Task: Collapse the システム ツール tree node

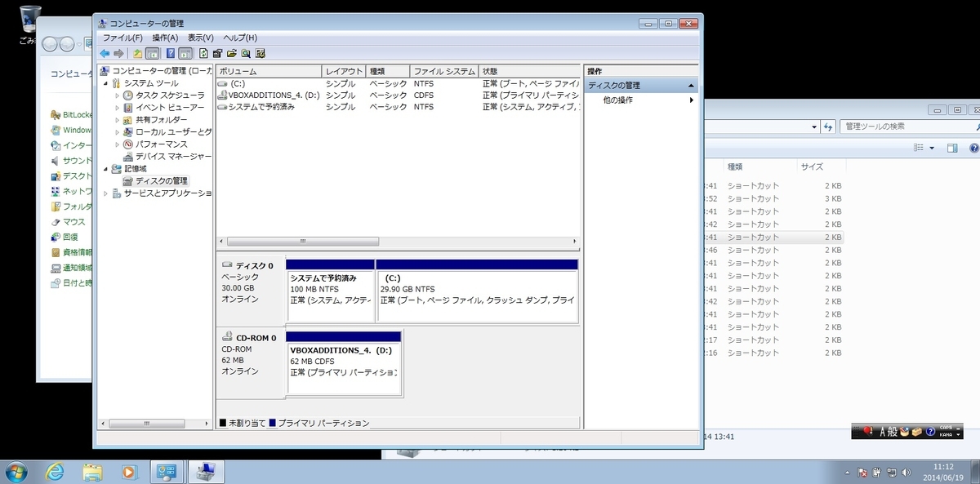Action: tap(105, 83)
